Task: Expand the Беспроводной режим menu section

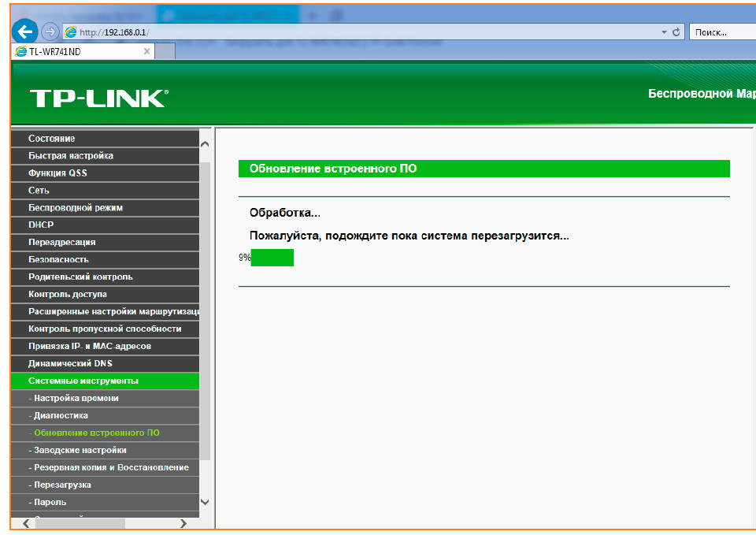Action: pyautogui.click(x=76, y=208)
